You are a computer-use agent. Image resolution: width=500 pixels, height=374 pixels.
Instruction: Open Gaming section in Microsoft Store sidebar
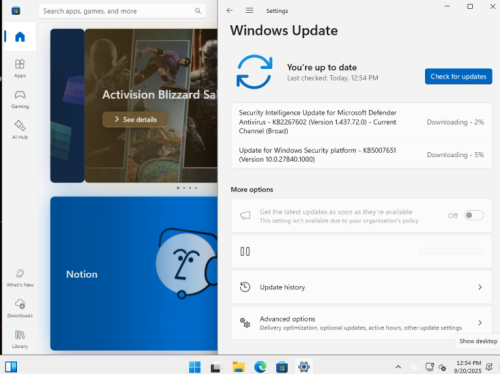20,99
